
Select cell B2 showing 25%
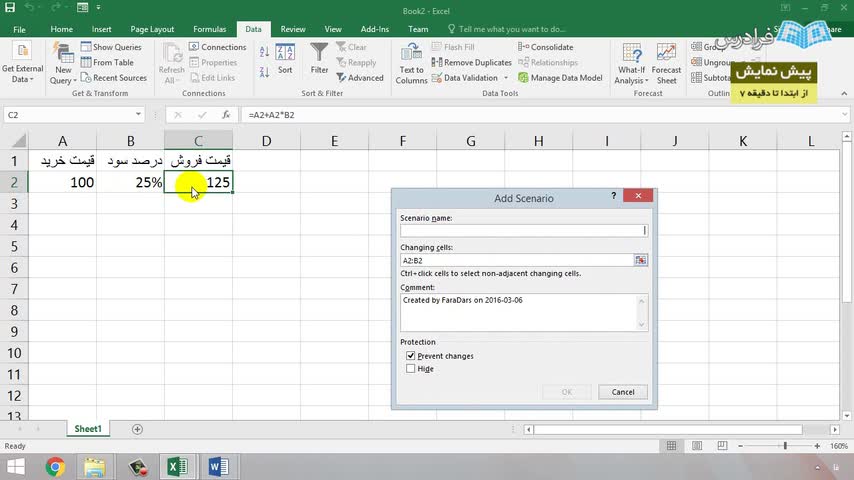[x=131, y=183]
